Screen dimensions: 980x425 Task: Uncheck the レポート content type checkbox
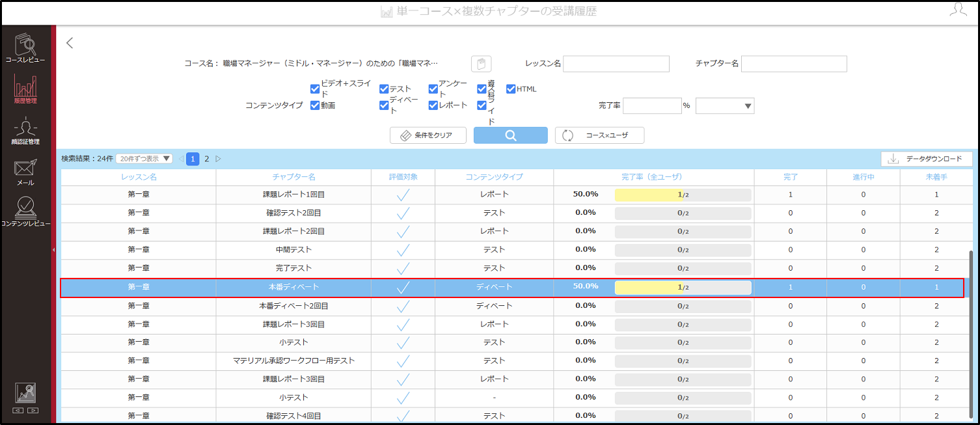point(433,105)
